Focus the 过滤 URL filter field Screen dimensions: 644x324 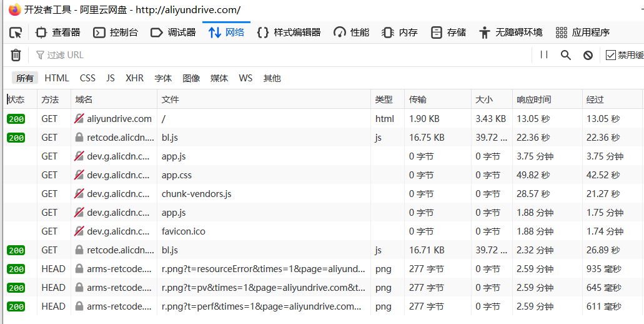[279, 55]
